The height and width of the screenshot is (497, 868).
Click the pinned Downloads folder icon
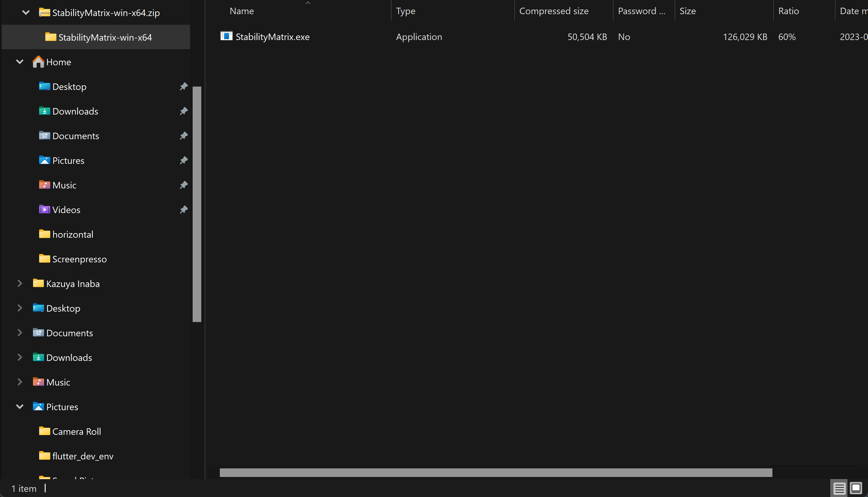(44, 111)
